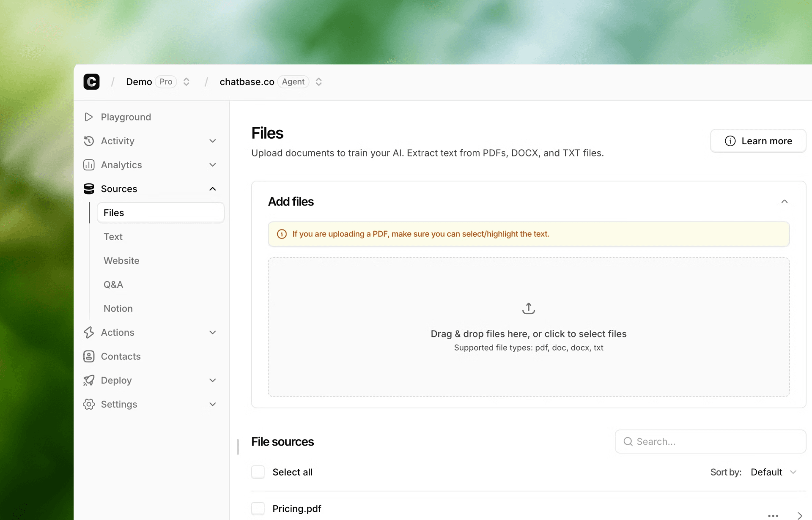Select Files under Sources
Viewport: 812px width, 520px height.
point(160,213)
